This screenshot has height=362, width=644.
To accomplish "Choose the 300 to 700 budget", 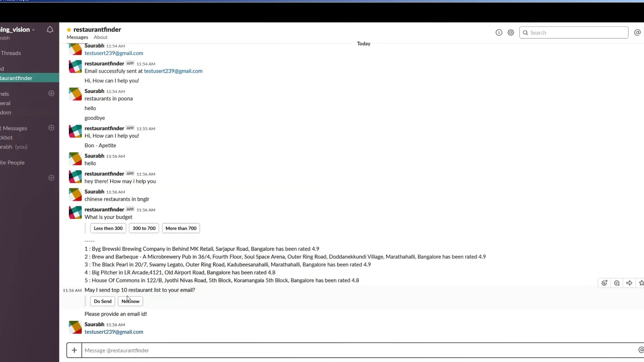I will 144,228.
